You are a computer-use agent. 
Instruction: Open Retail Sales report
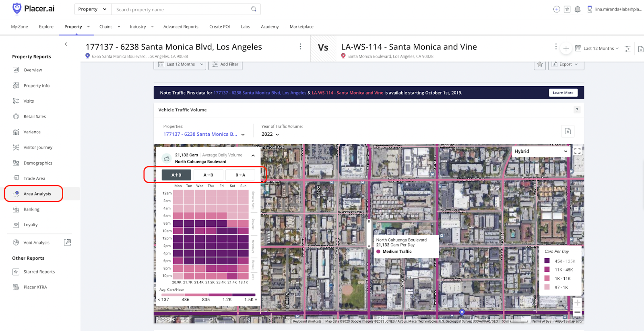pyautogui.click(x=35, y=117)
